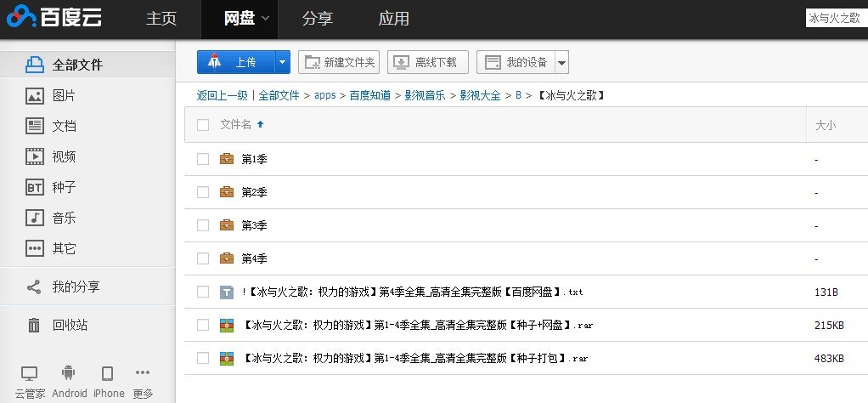
Task: Click the 我的设备 button
Action: tap(516, 62)
